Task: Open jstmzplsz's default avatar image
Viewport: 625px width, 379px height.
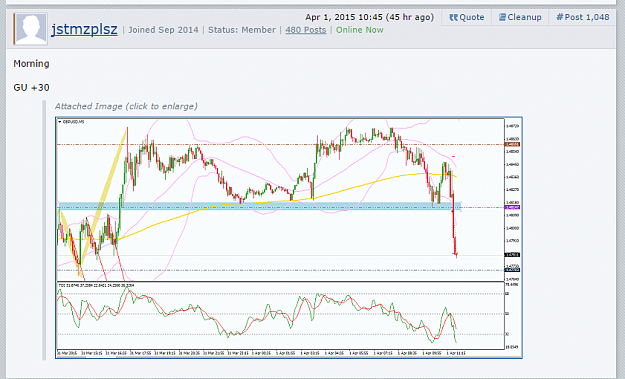Action: 31,29
